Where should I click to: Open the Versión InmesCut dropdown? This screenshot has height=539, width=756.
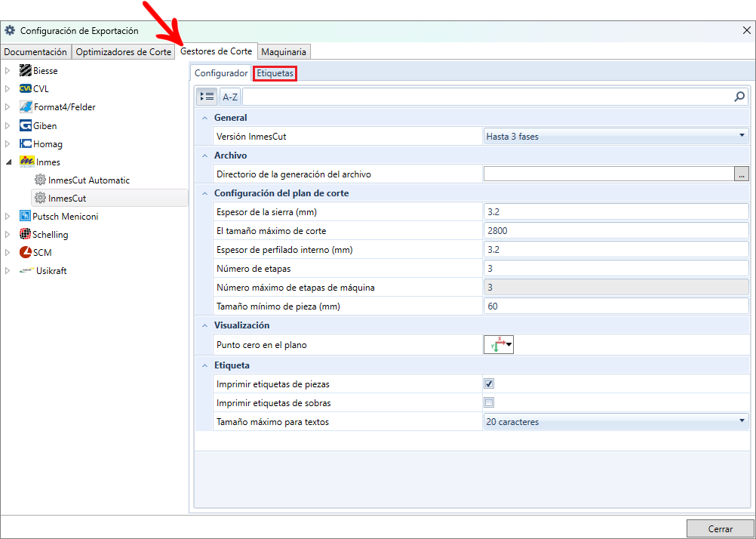click(616, 136)
